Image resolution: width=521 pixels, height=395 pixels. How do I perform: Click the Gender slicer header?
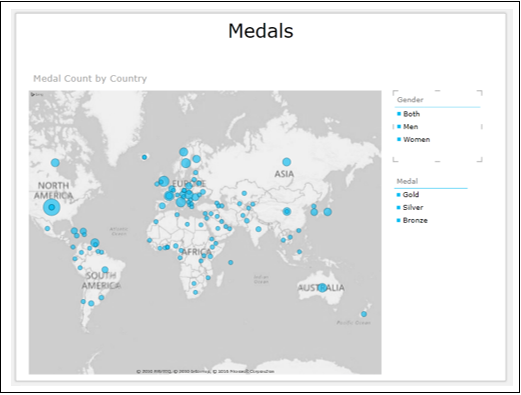point(410,100)
